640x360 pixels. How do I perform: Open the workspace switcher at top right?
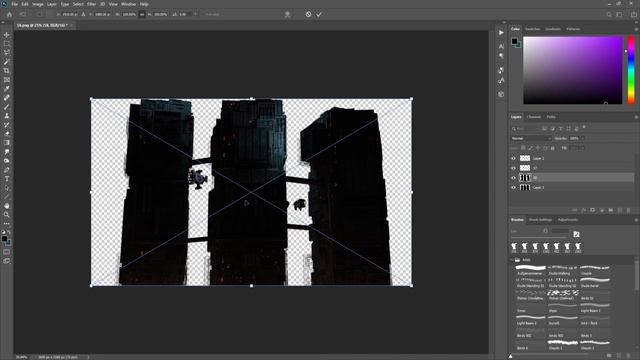click(619, 14)
